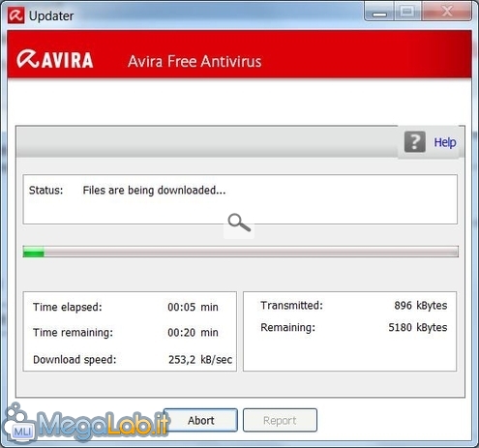Click the disabled Report button

point(280,420)
